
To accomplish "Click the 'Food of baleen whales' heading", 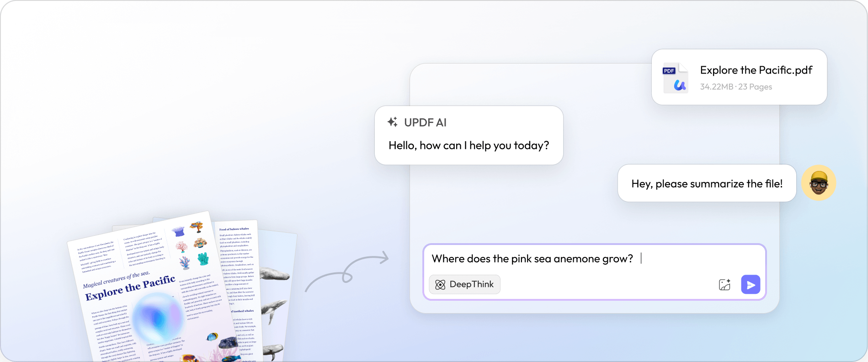I will 234,229.
